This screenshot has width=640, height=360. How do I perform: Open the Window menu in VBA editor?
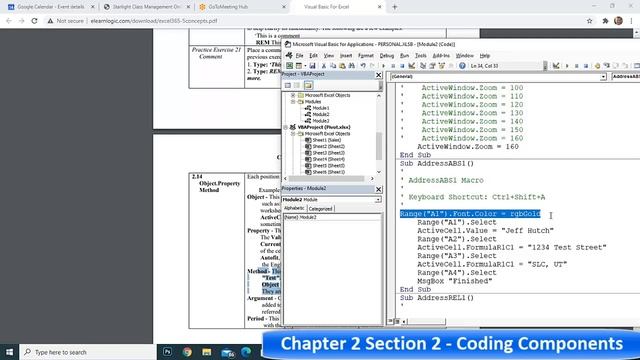(x=464, y=56)
